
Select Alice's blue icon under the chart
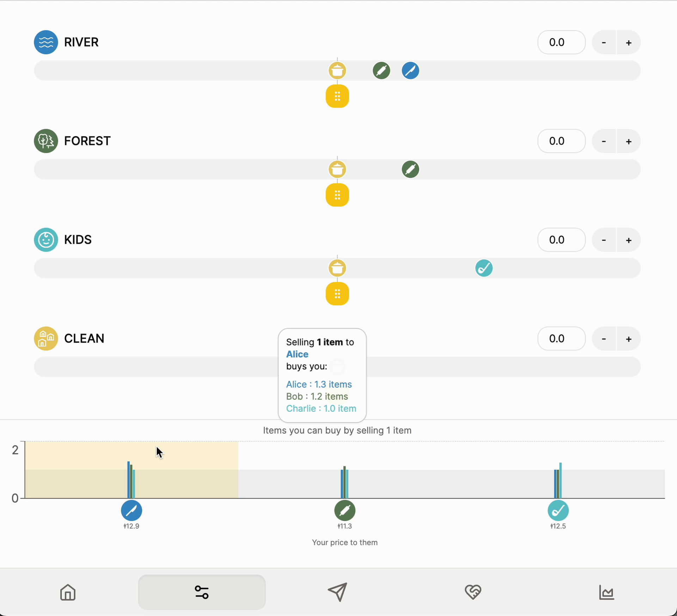click(132, 510)
